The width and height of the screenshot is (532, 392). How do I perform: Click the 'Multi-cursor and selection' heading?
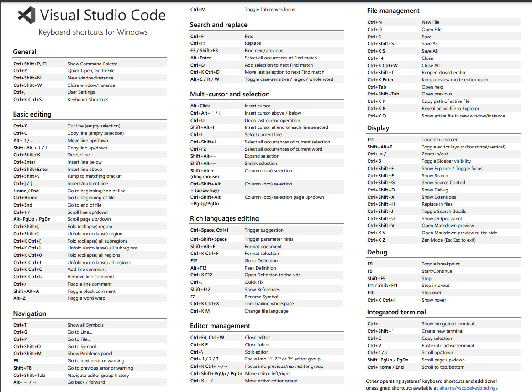point(230,95)
